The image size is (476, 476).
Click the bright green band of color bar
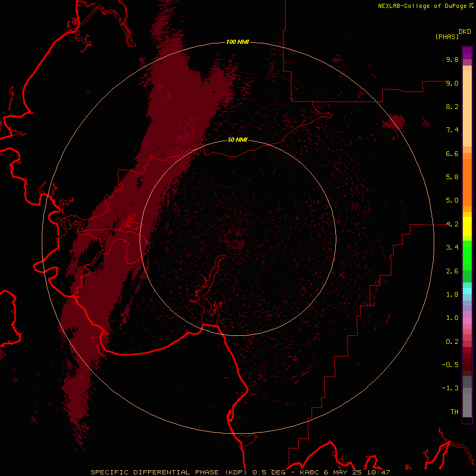pos(467,255)
